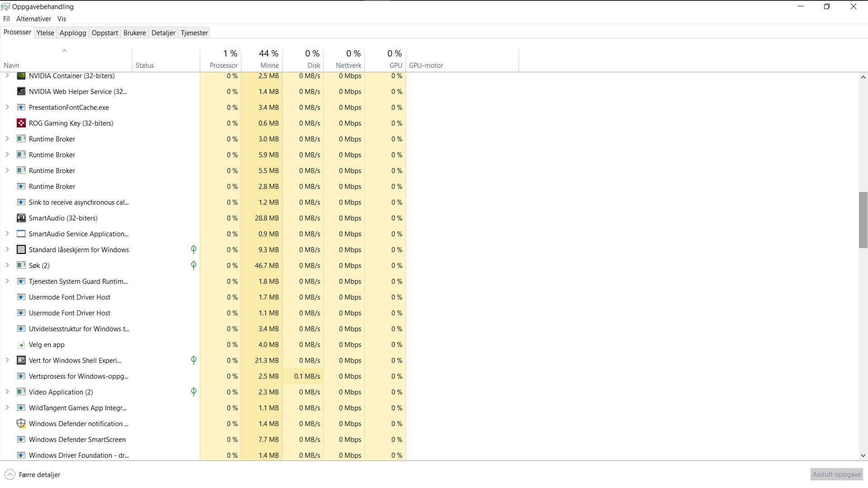Image resolution: width=868 pixels, height=488 pixels.
Task: Select the Velg en app icon
Action: tap(21, 345)
